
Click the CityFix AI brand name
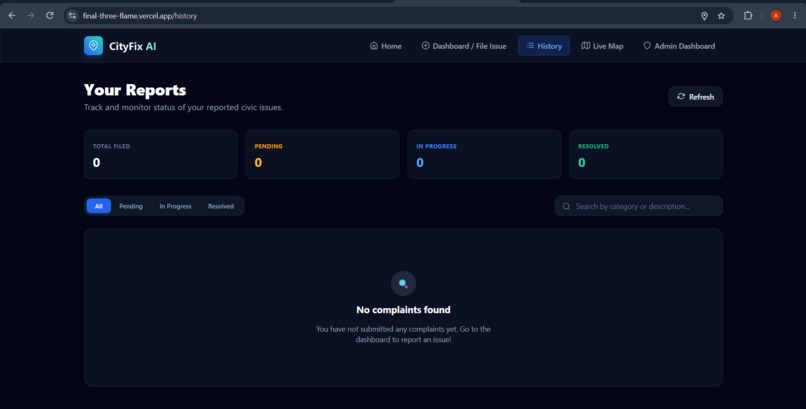(133, 46)
